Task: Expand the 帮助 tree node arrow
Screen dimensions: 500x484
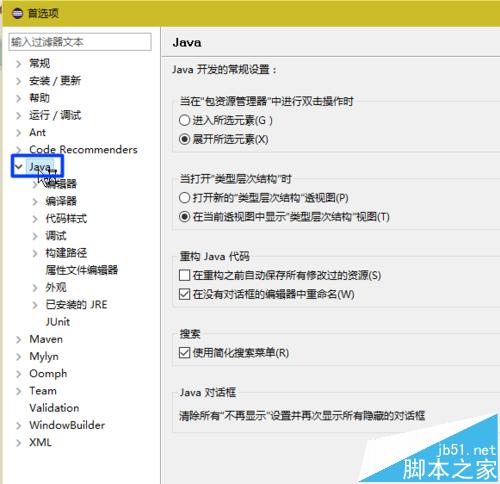Action: [19, 98]
